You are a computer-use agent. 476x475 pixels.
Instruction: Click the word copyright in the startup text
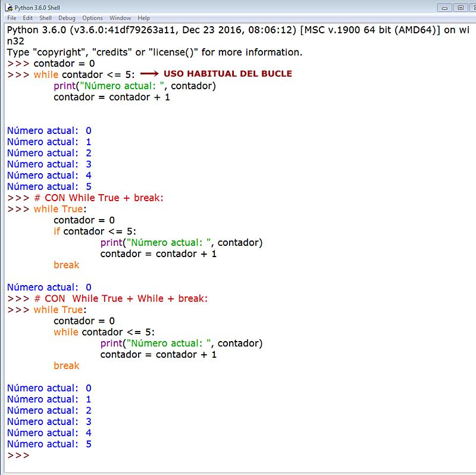pos(57,52)
